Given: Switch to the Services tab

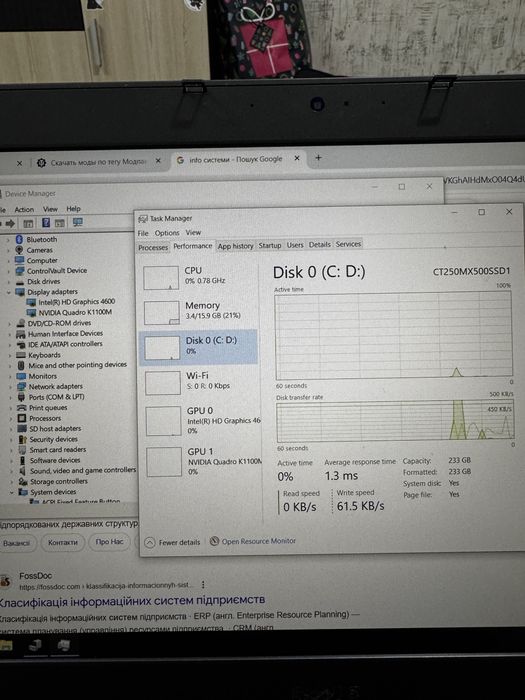Looking at the screenshot, I should pyautogui.click(x=348, y=244).
